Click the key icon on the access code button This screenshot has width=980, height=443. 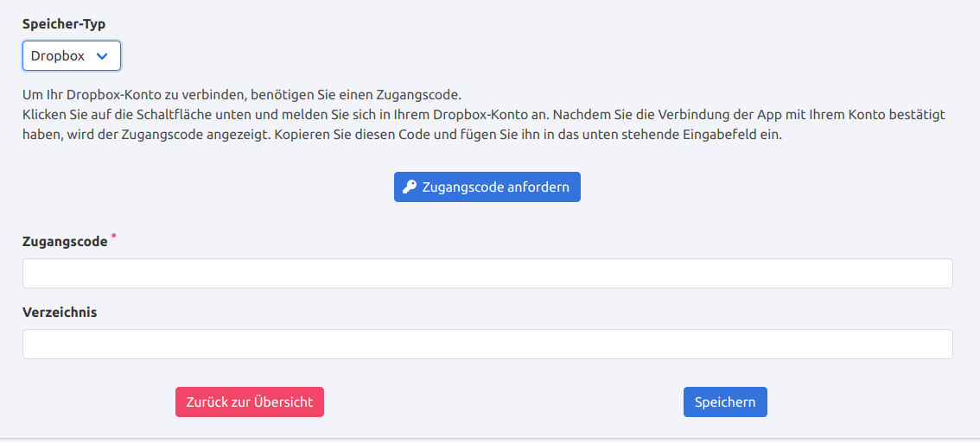[410, 187]
